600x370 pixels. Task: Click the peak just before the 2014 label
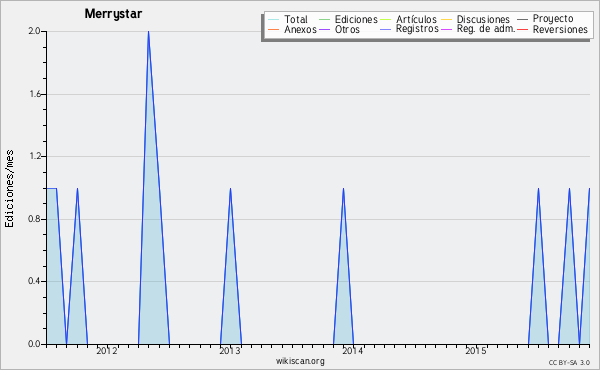343,189
